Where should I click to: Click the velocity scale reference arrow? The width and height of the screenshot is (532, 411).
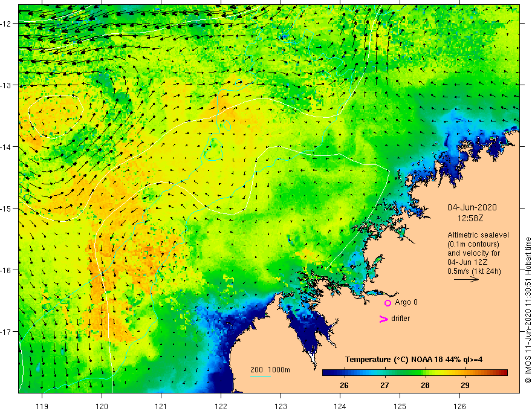467,279
